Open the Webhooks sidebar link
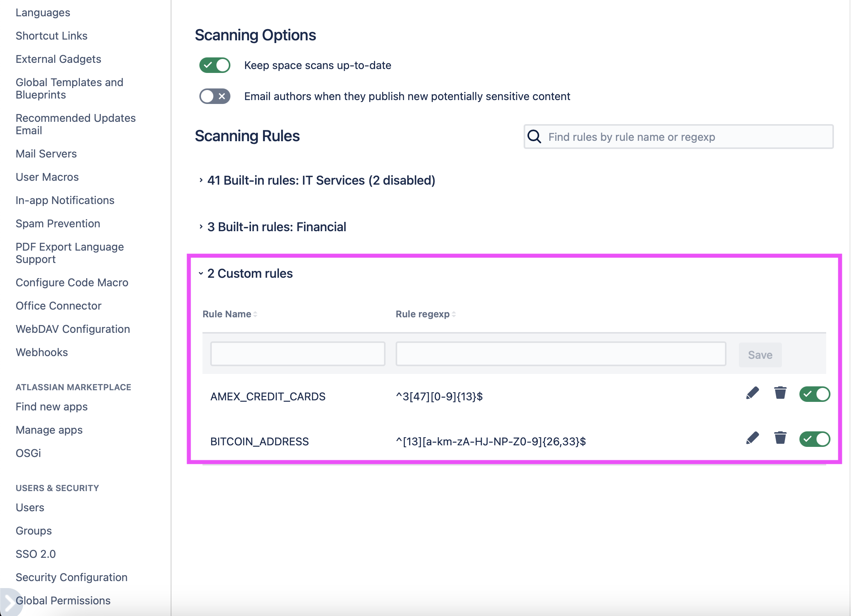 point(42,352)
